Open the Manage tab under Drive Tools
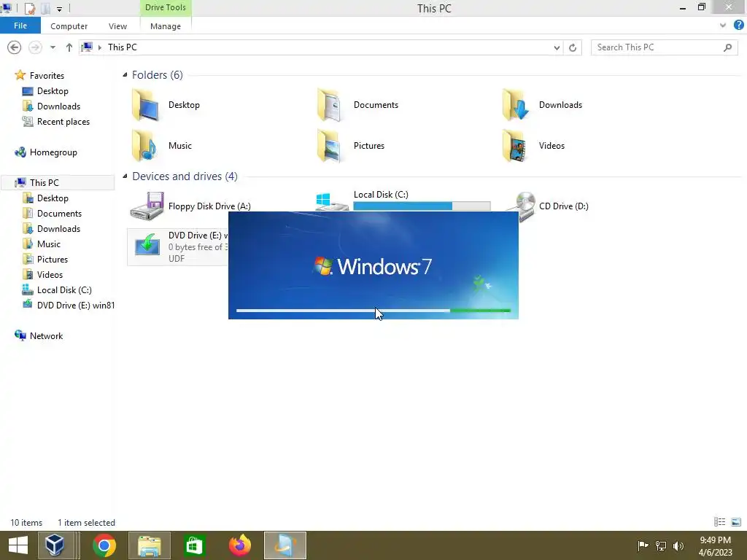Image resolution: width=747 pixels, height=560 pixels. pyautogui.click(x=166, y=26)
